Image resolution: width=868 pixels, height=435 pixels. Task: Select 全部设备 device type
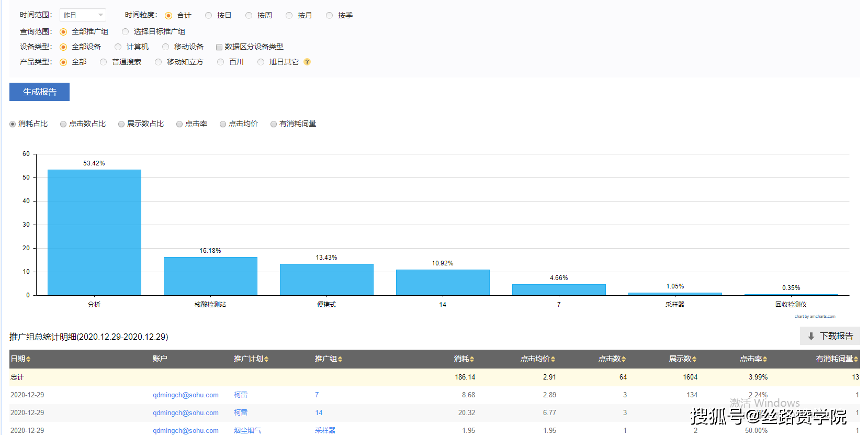(63, 47)
